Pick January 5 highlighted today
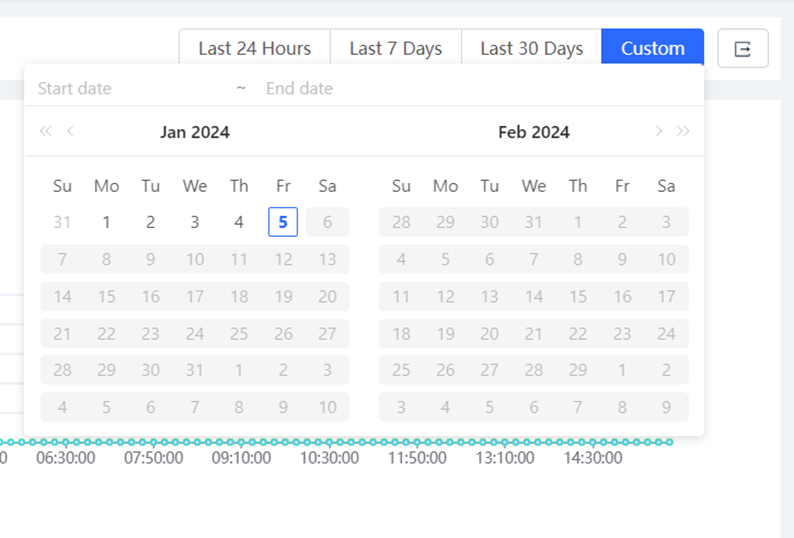The image size is (794, 538). point(283,222)
